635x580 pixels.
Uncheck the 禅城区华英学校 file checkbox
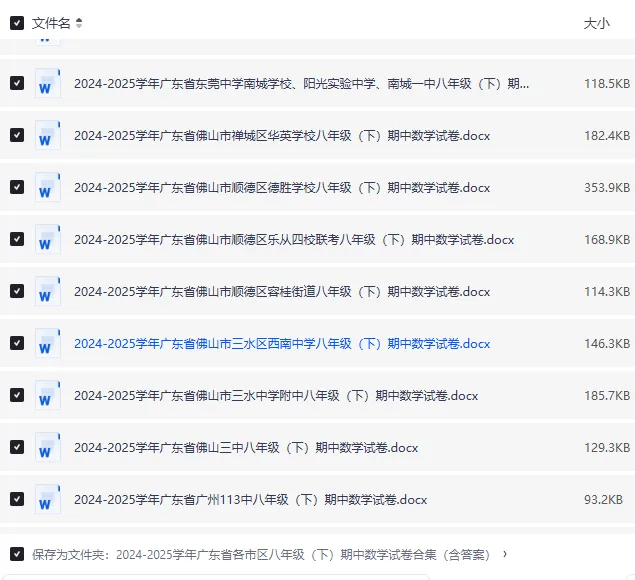click(x=17, y=135)
